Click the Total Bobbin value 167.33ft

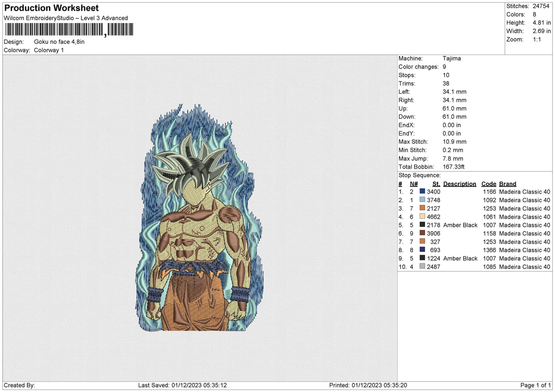[x=455, y=166]
